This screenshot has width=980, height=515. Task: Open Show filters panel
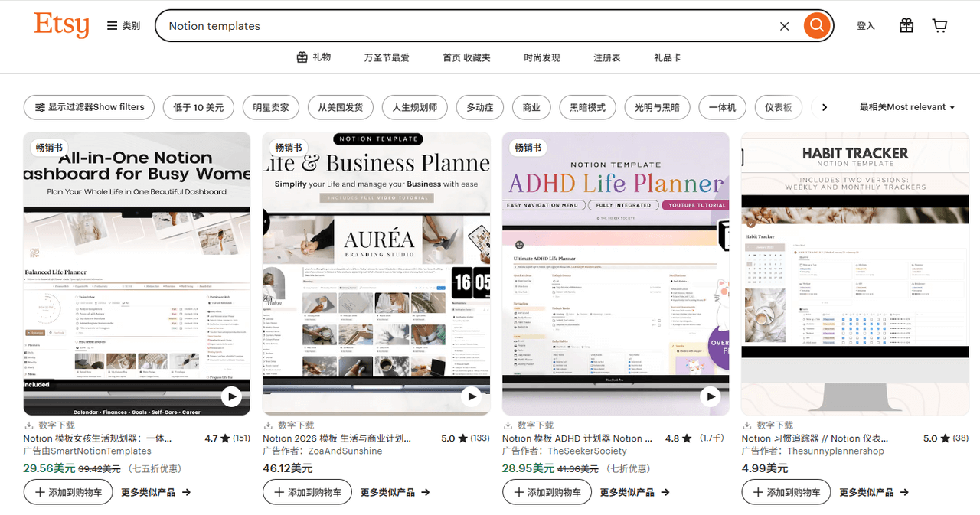(89, 107)
